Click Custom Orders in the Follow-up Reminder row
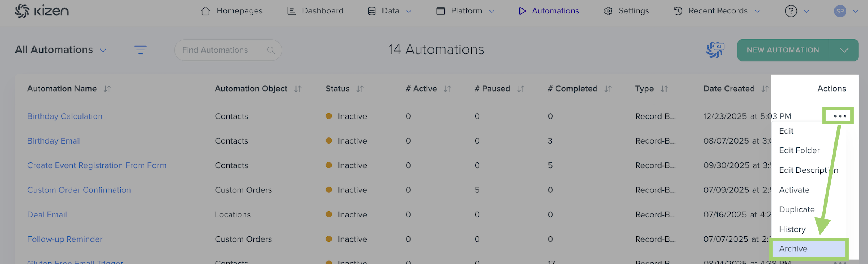Image resolution: width=868 pixels, height=264 pixels. 243,239
